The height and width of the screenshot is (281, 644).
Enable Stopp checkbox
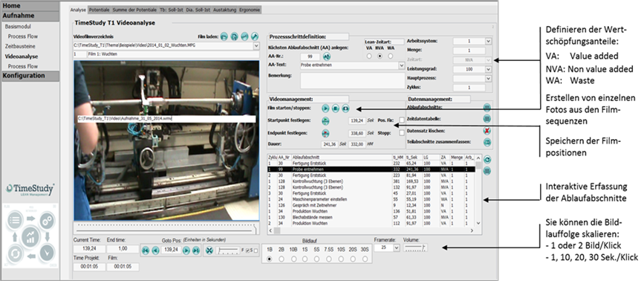tap(402, 133)
